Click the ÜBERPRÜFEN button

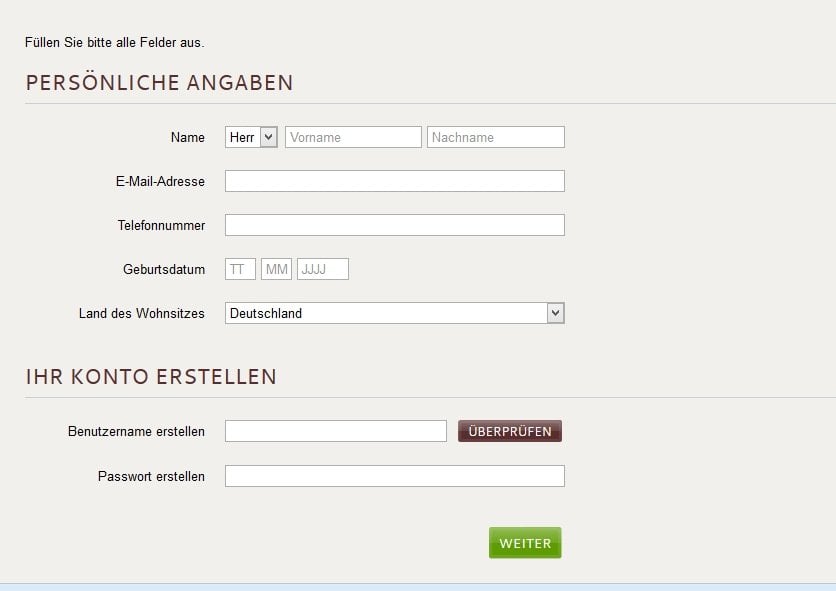click(510, 431)
